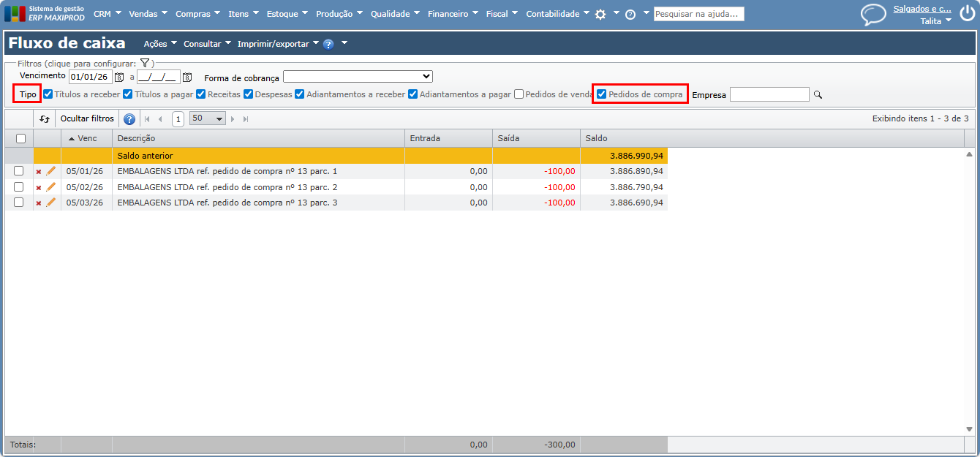Open the Financeiro menu

(453, 14)
